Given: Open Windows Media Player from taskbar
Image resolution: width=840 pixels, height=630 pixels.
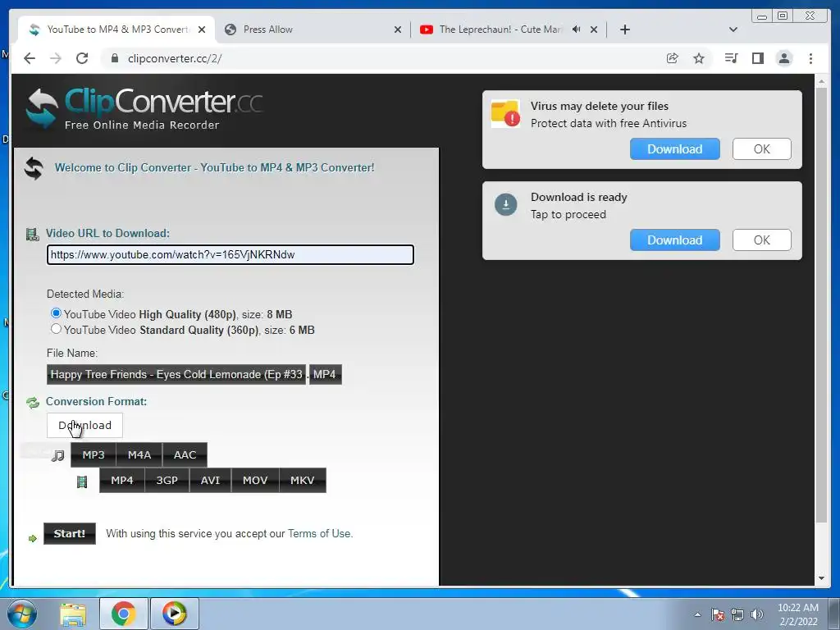Looking at the screenshot, I should [175, 614].
